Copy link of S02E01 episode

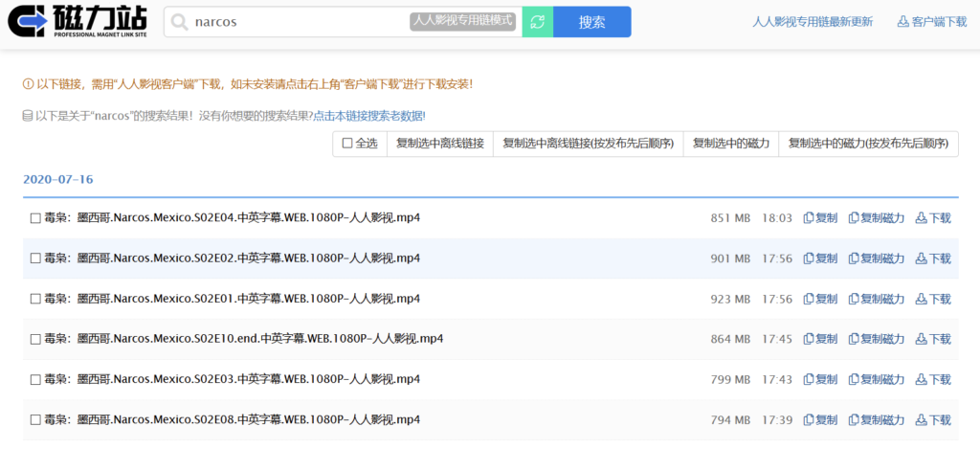(820, 299)
